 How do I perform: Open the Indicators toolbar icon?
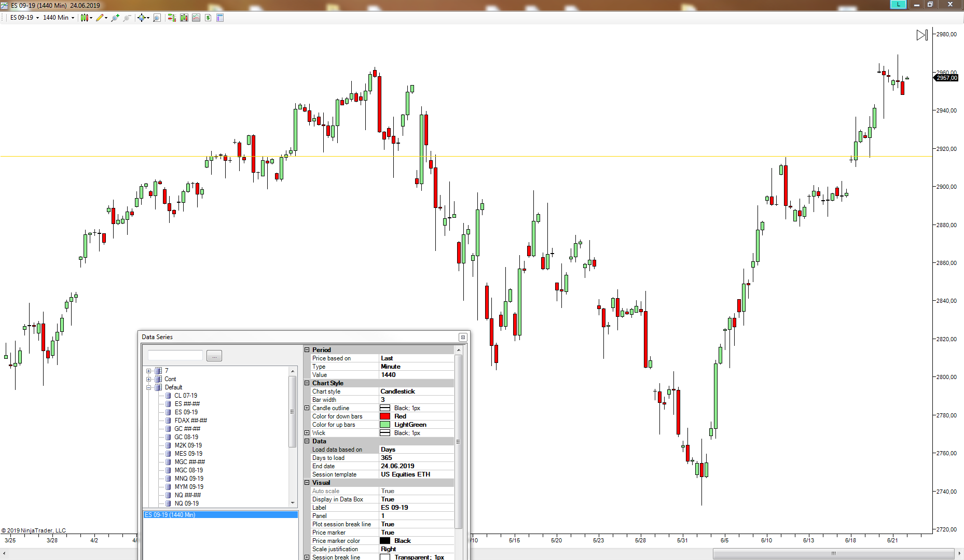[x=196, y=18]
